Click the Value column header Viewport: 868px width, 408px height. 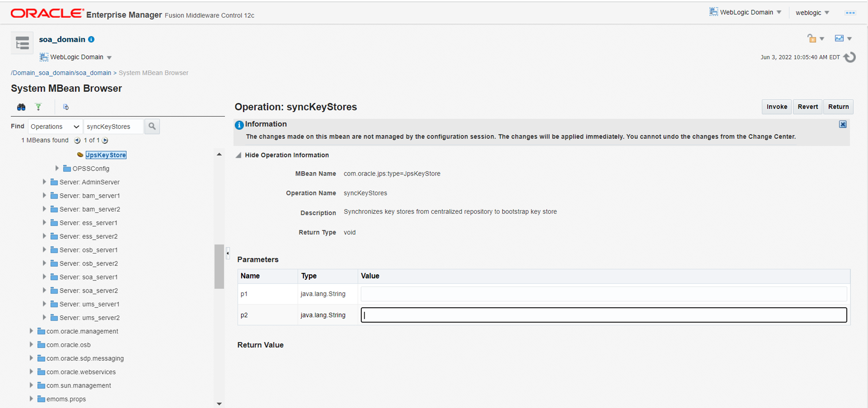[x=604, y=276]
